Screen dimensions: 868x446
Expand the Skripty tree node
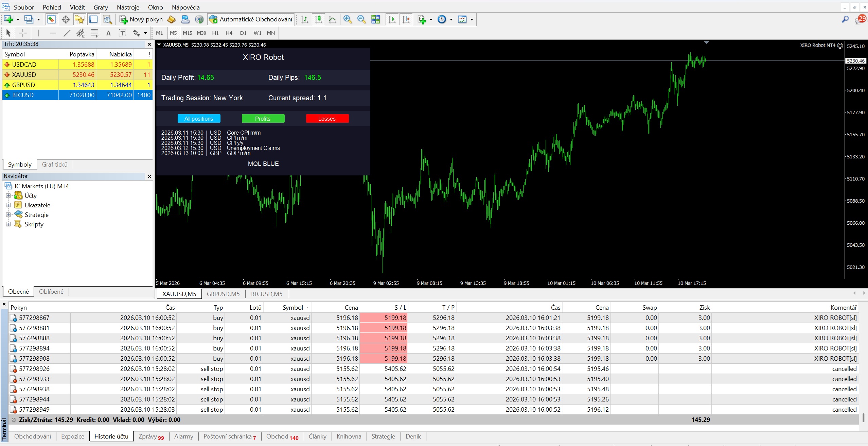[x=8, y=224]
